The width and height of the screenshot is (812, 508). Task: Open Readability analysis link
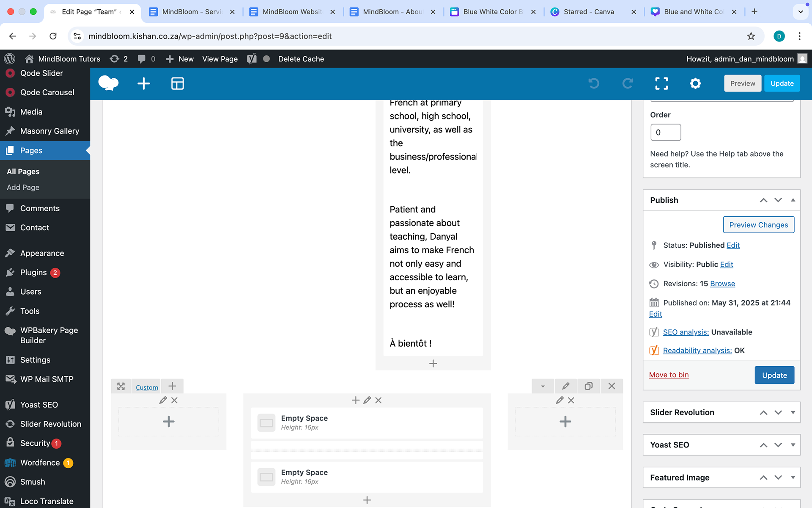(x=697, y=351)
